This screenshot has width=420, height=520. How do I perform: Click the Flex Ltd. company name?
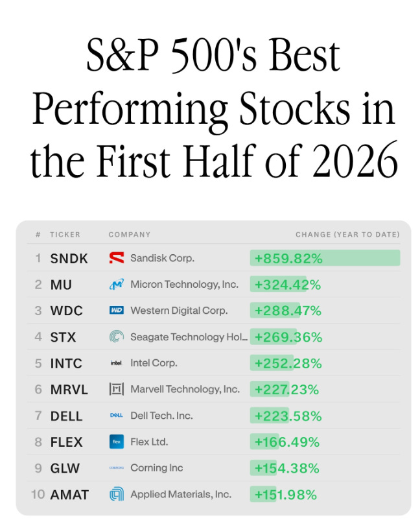pos(149,442)
